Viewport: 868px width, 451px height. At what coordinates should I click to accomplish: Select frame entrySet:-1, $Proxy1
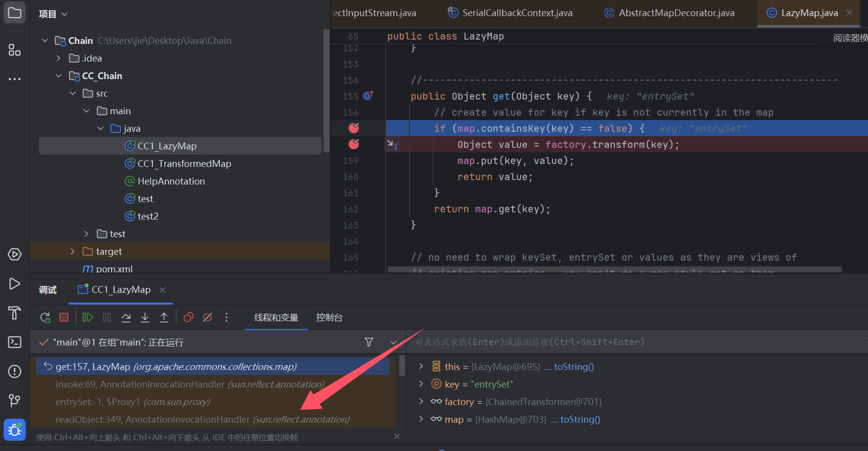click(x=213, y=402)
